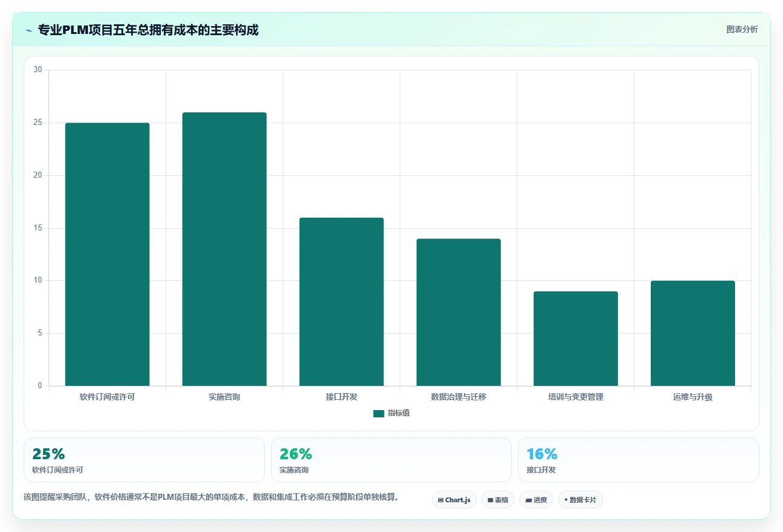Click the y-axis value 15

point(38,228)
